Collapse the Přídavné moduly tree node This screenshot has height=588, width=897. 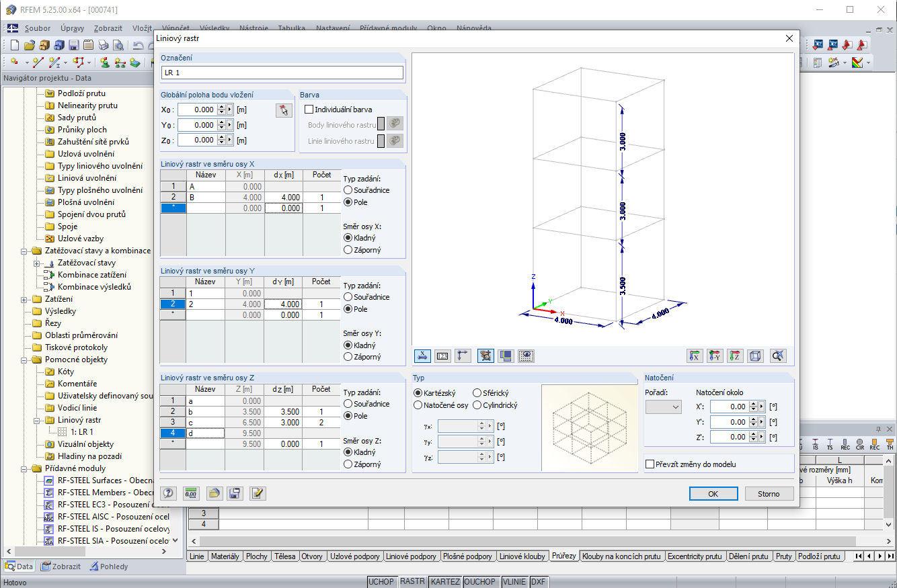(x=25, y=468)
